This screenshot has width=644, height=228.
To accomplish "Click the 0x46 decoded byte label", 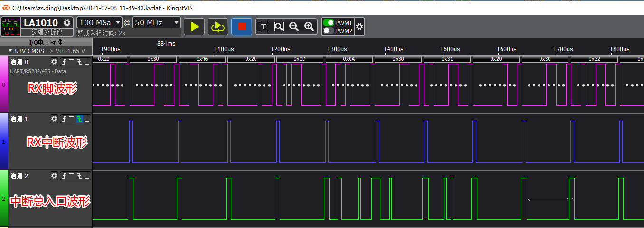I will click(x=202, y=59).
